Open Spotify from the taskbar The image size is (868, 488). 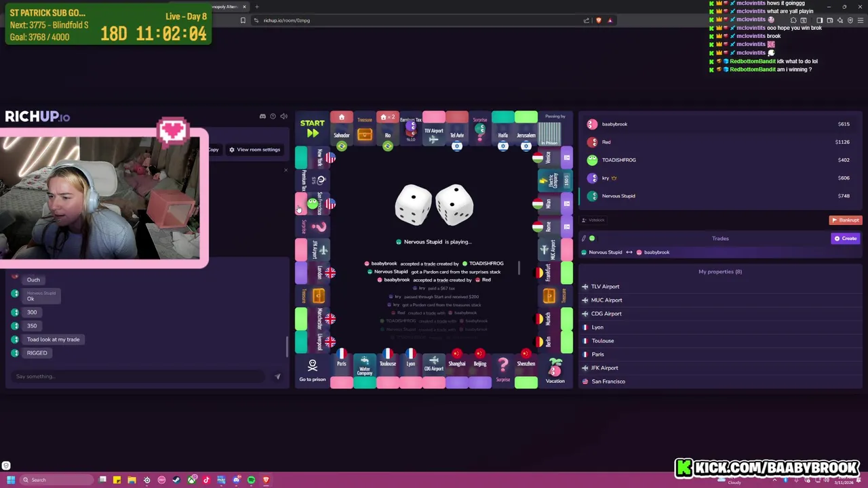pos(251,480)
